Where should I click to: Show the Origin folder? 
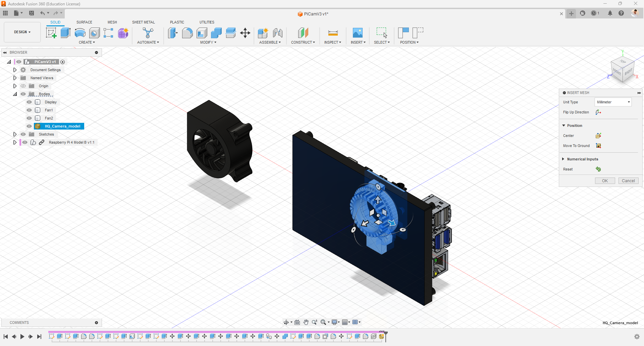point(23,86)
